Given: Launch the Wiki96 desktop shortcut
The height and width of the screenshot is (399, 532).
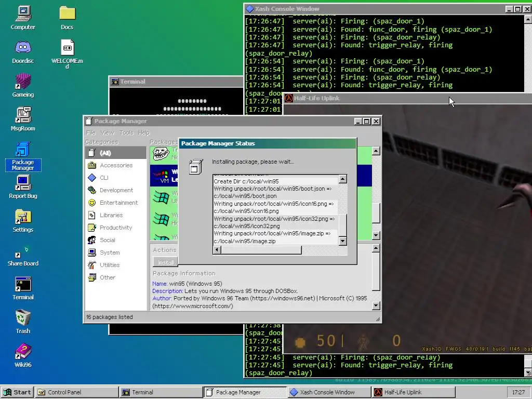Looking at the screenshot, I should 23,355.
